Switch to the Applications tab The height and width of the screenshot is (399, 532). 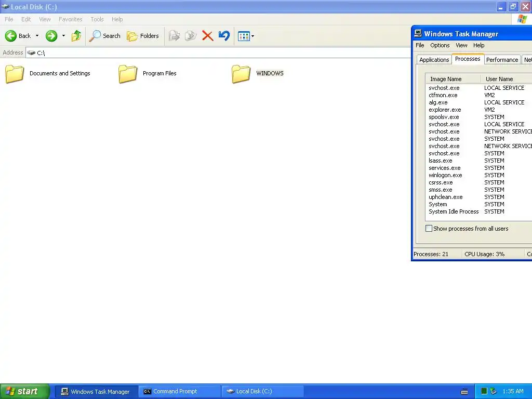click(x=434, y=60)
